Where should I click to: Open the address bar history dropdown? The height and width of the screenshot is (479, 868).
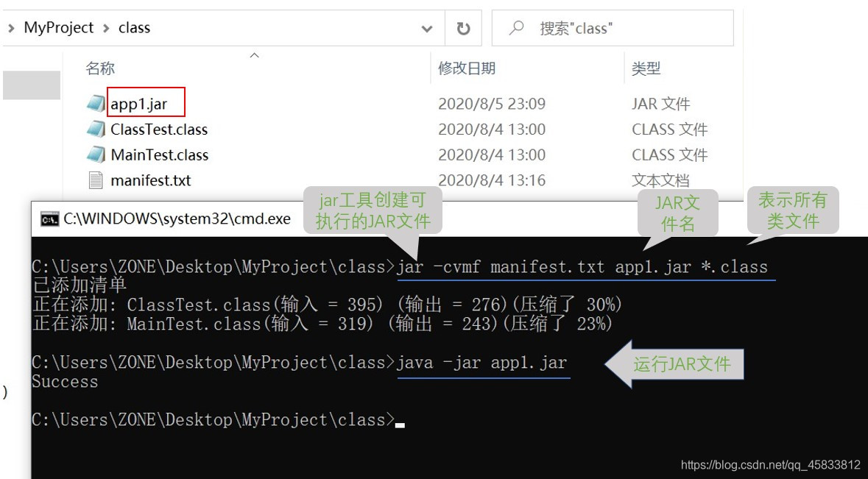pos(427,29)
